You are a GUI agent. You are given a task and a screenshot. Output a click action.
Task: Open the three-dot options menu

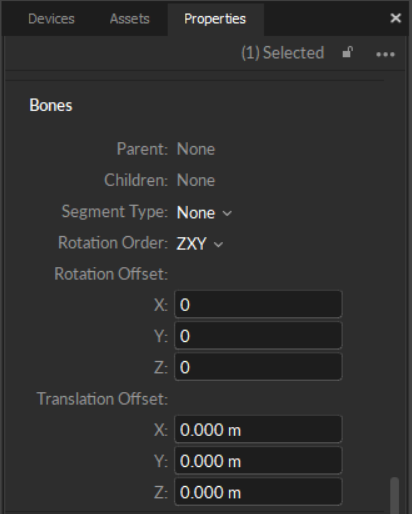pos(385,54)
